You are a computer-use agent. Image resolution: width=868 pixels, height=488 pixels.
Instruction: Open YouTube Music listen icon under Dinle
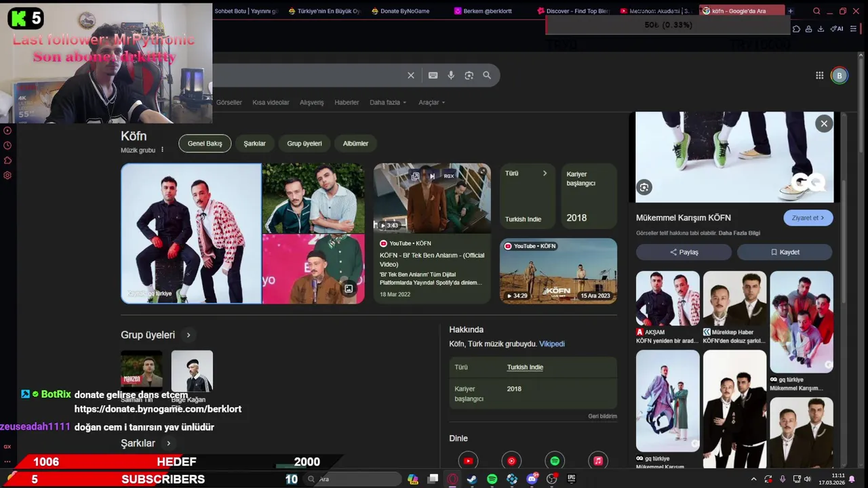click(511, 461)
